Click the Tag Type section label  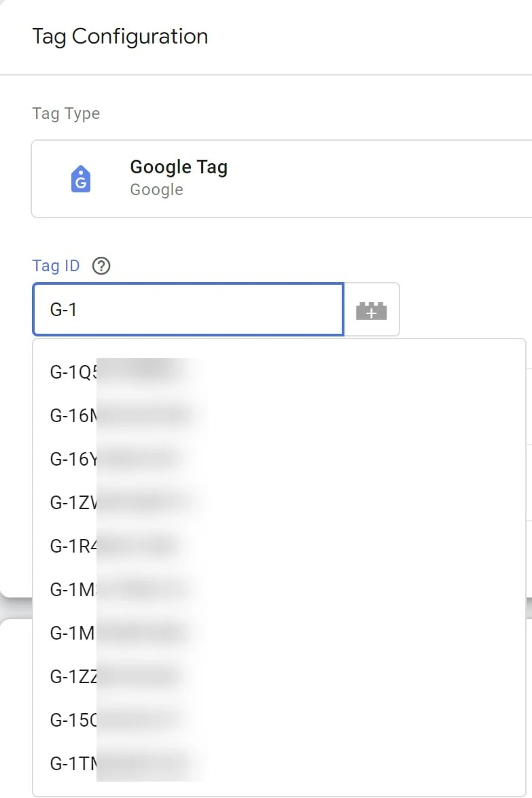point(66,114)
